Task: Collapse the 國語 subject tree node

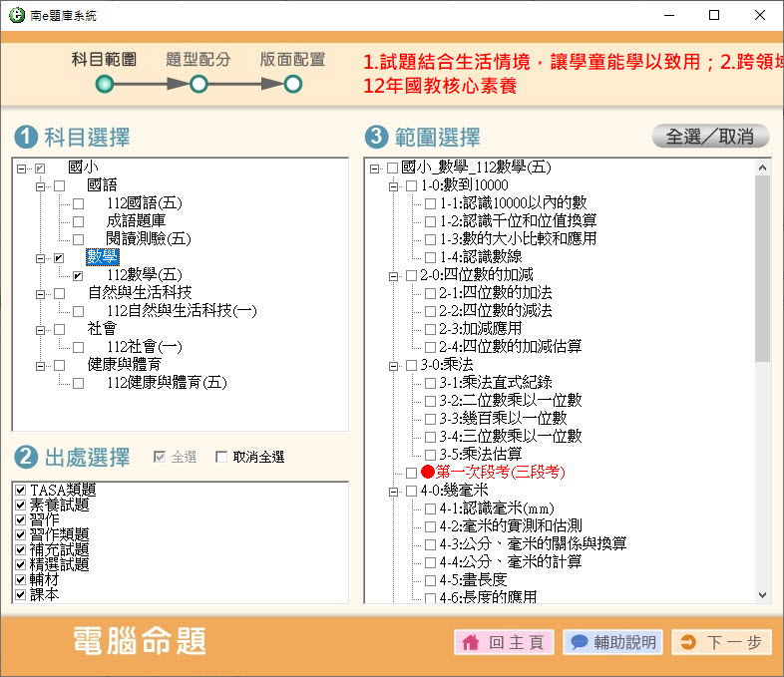Action: pyautogui.click(x=41, y=185)
